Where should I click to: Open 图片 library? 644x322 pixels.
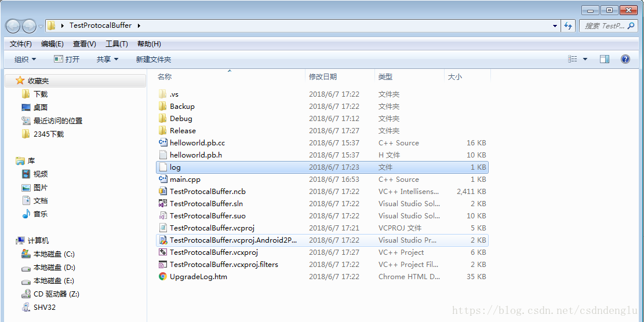pyautogui.click(x=41, y=188)
